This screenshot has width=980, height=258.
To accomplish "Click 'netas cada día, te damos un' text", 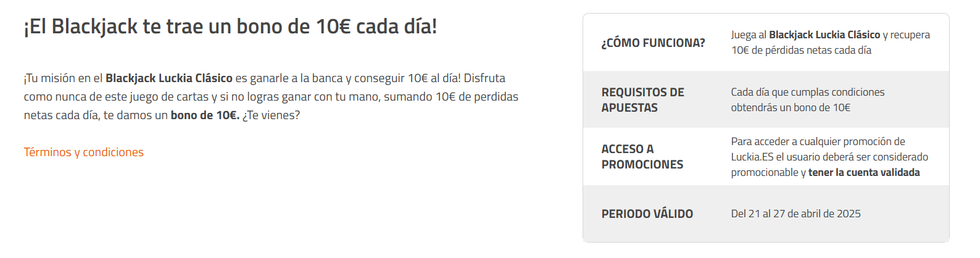I will click(x=96, y=115).
